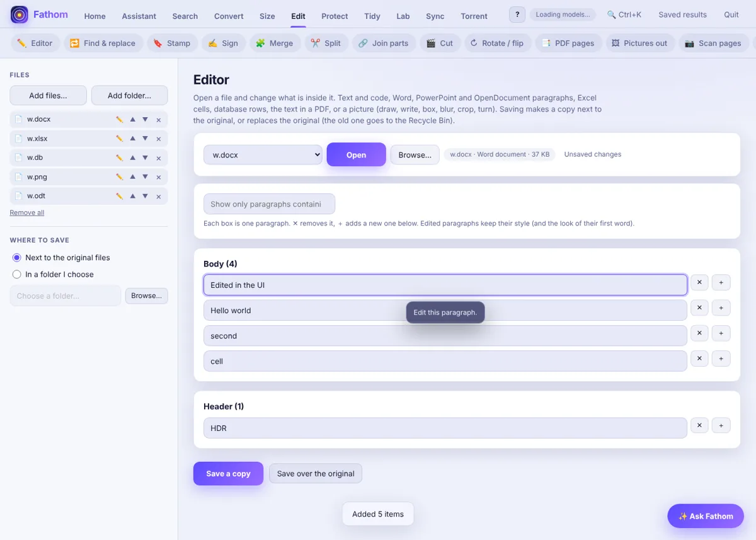
Task: Click the paragraph filter input field
Action: click(x=269, y=204)
